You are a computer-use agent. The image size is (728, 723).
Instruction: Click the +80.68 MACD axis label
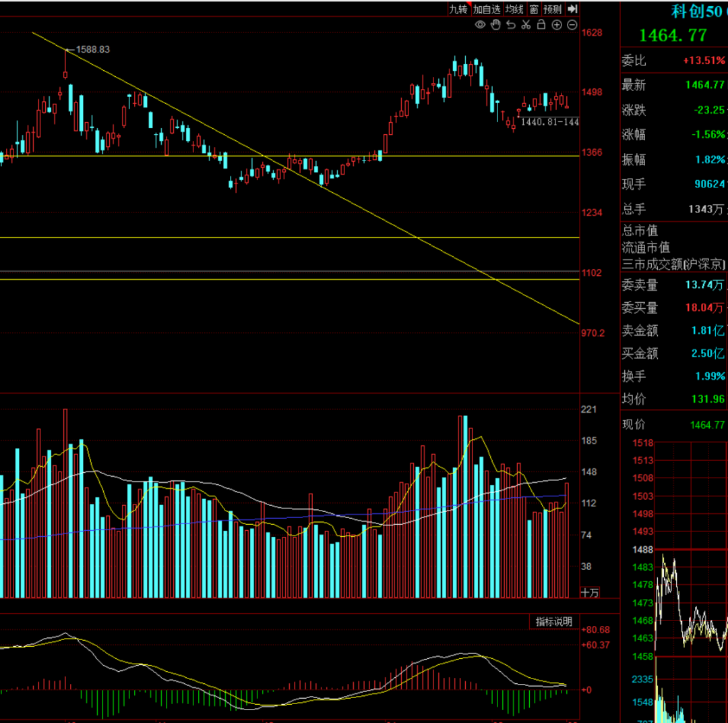(595, 630)
